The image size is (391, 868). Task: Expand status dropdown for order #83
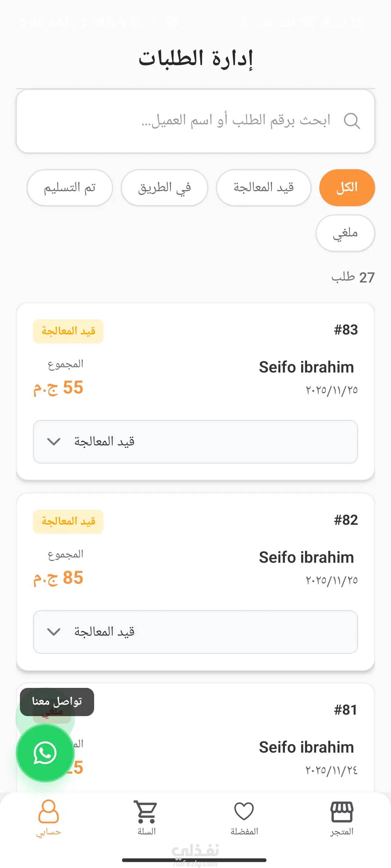(195, 442)
